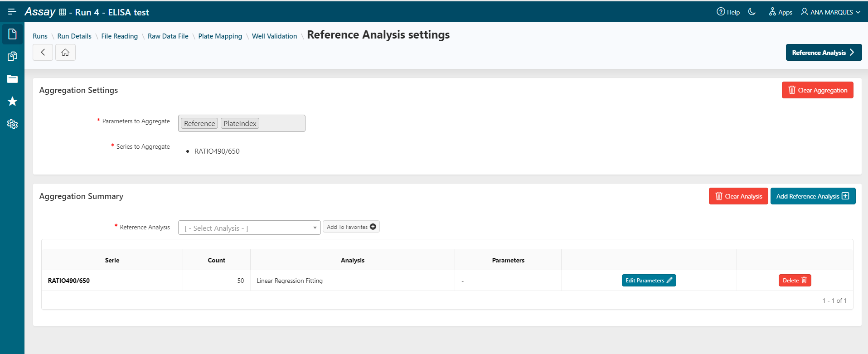Open the folder icon in sidebar
Viewport: 868px width, 354px height.
(12, 79)
